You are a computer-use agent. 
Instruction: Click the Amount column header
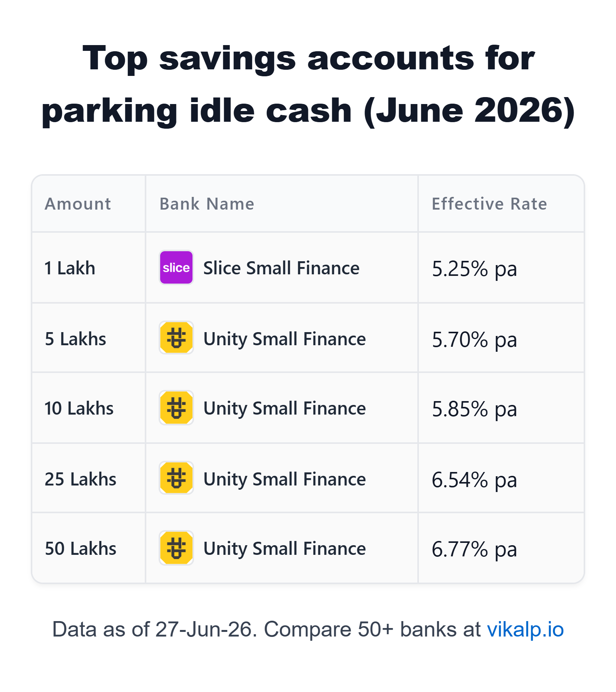[78, 204]
